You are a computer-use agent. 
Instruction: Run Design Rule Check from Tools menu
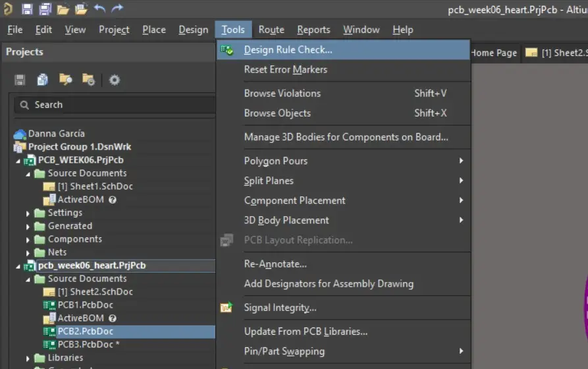(x=288, y=49)
